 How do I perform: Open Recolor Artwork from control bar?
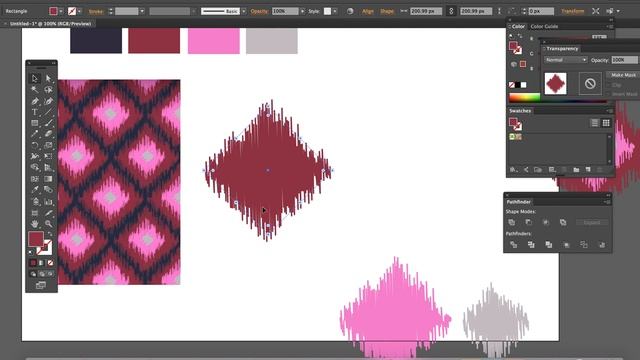click(x=350, y=11)
